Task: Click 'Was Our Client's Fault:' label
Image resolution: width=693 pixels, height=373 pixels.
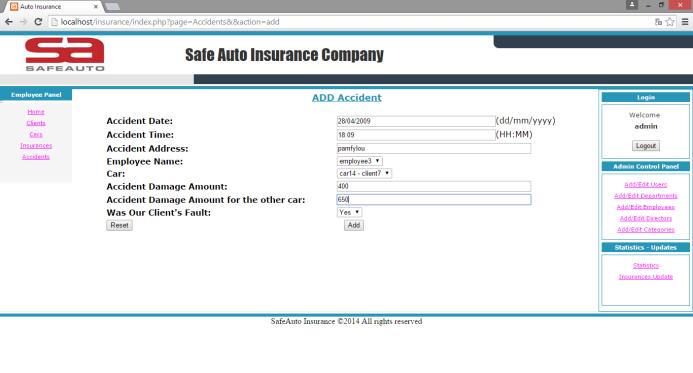Action: tap(159, 213)
